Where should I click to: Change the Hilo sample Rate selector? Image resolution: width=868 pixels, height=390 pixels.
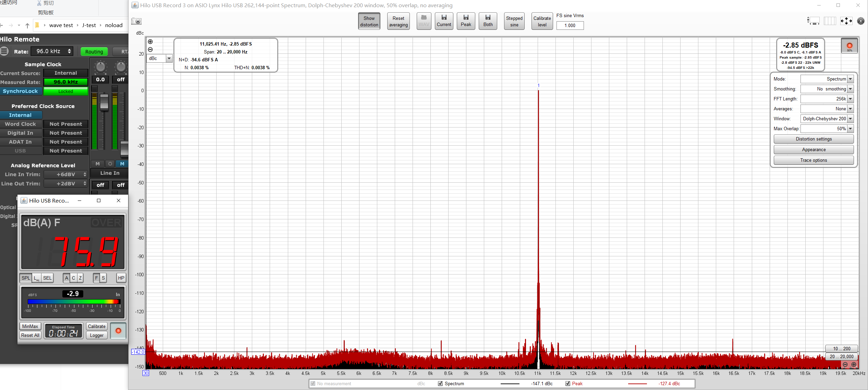click(52, 51)
